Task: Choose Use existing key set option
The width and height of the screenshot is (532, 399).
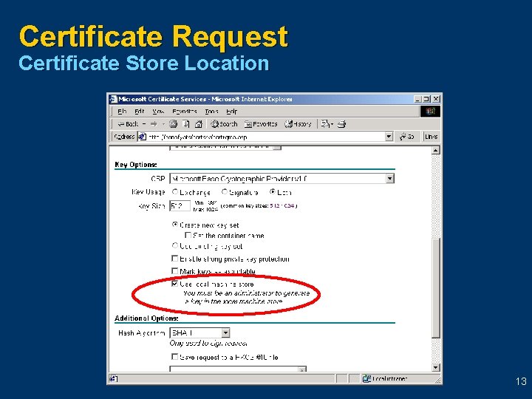Action: [175, 245]
